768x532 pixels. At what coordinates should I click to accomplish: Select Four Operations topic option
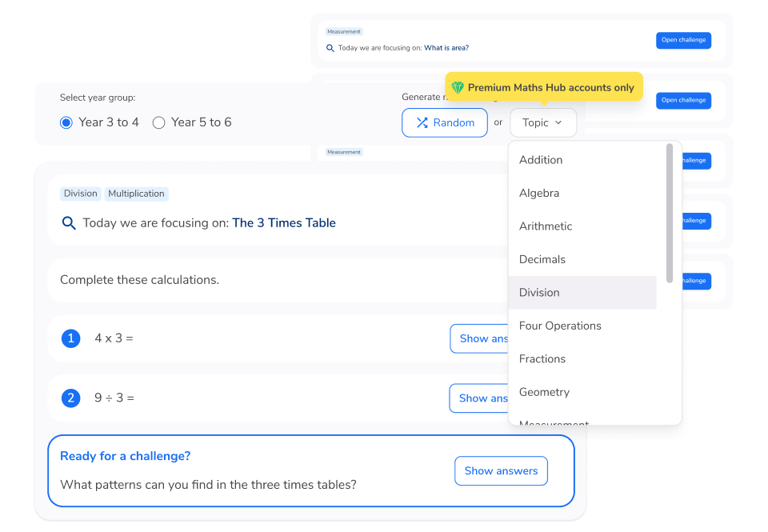pyautogui.click(x=560, y=326)
